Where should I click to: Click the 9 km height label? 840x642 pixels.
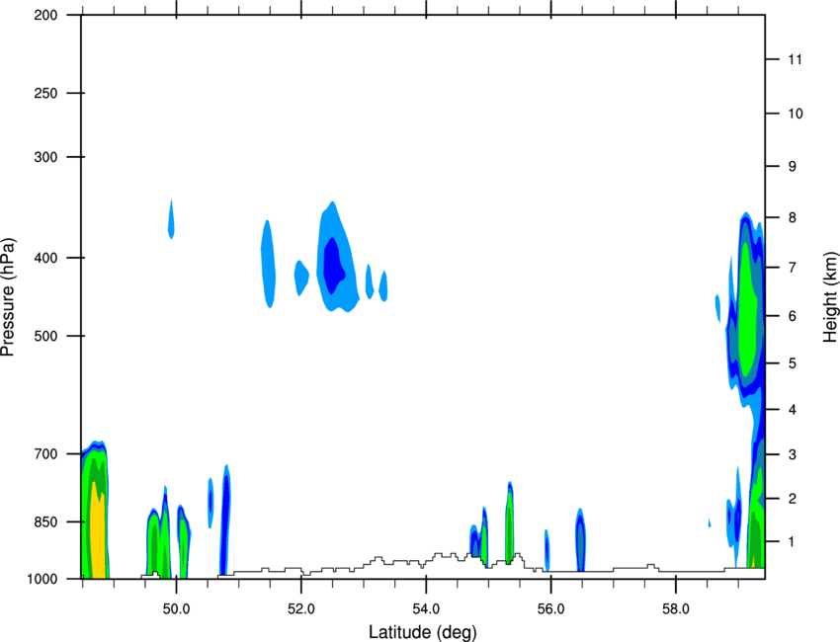tap(793, 167)
